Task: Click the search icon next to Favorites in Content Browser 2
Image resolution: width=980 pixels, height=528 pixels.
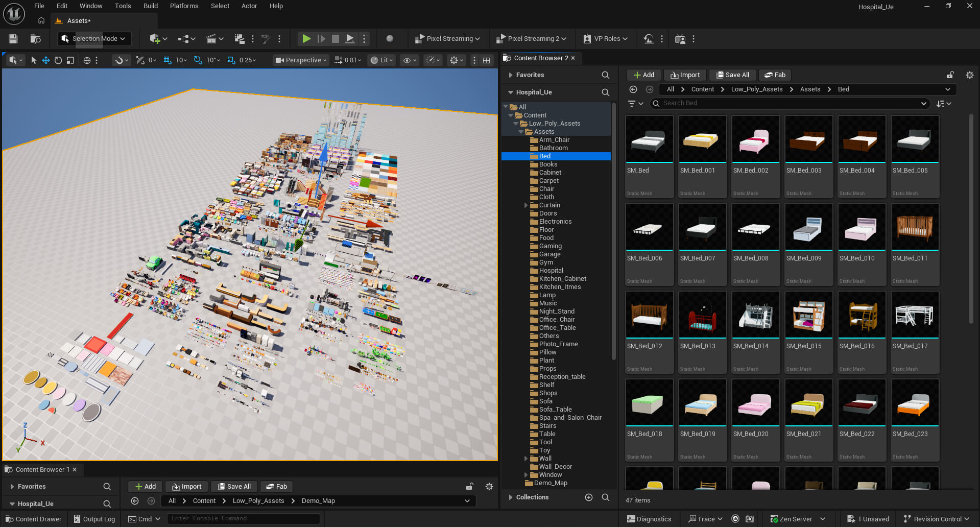Action: click(606, 75)
